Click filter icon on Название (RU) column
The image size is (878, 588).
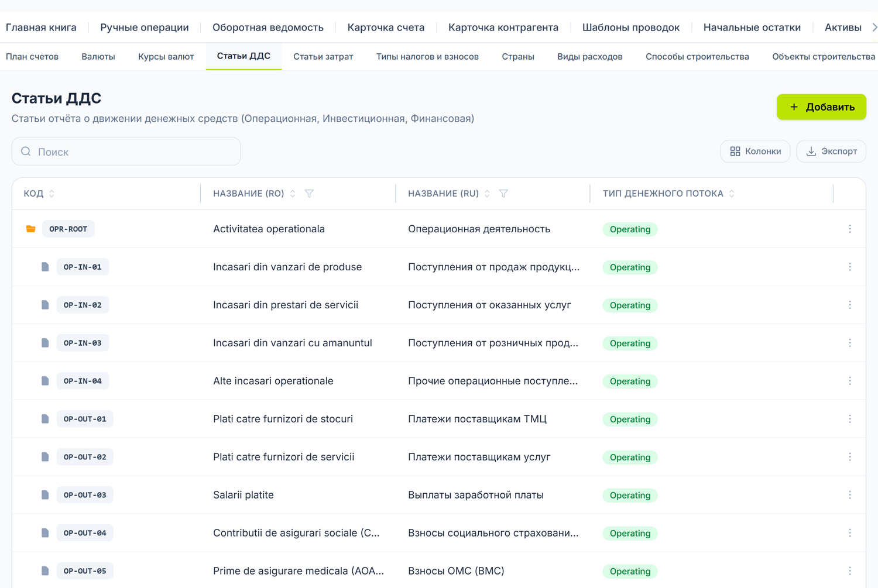coord(503,194)
